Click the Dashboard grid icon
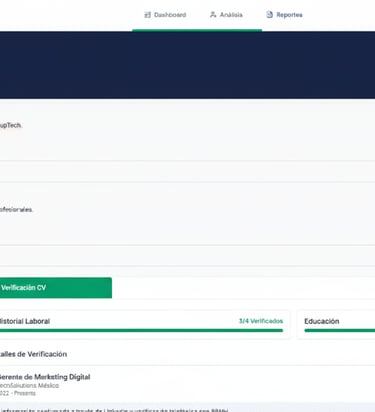The width and height of the screenshot is (375, 412). click(147, 15)
